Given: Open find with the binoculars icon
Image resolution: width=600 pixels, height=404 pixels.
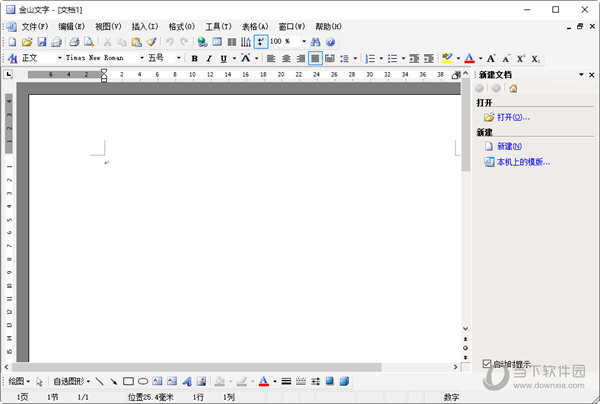Looking at the screenshot, I should [x=315, y=42].
